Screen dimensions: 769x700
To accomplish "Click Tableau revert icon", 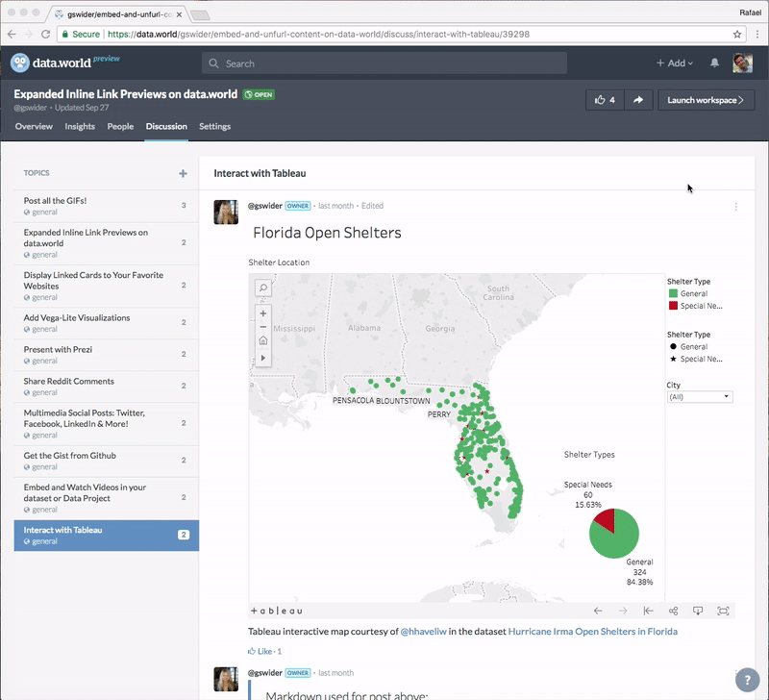I will pos(648,611).
